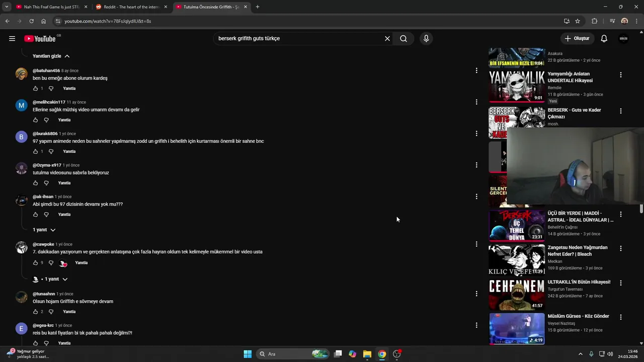
Task: Open more options for Müslüm Gürses video
Action: (x=621, y=317)
